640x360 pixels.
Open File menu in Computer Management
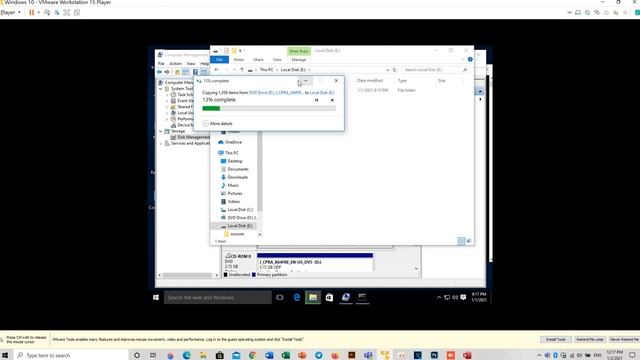(161, 64)
